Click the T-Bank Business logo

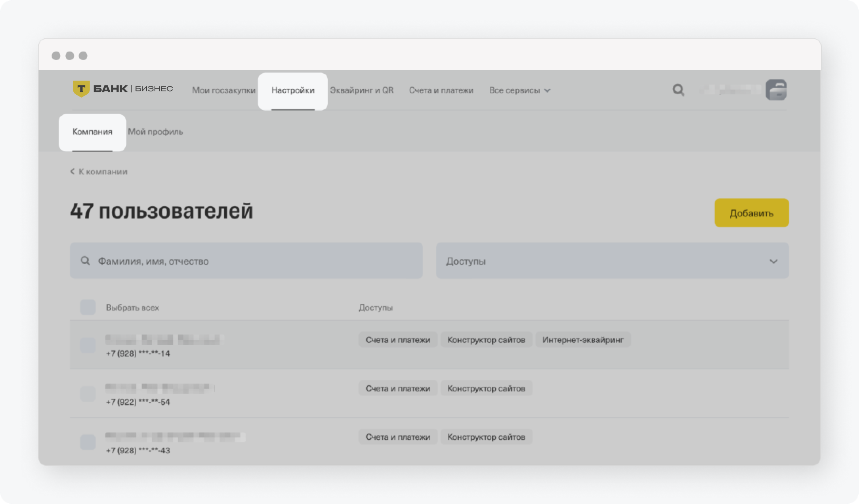[123, 89]
